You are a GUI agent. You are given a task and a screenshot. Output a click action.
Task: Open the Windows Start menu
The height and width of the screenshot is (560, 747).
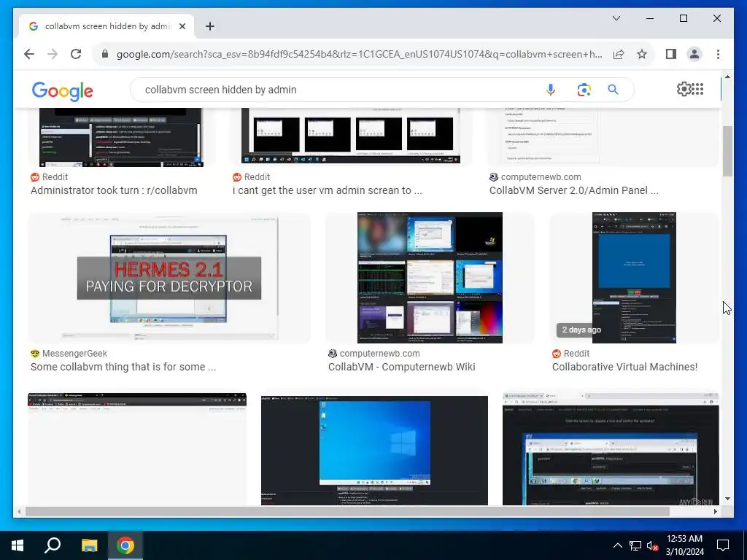[18, 545]
